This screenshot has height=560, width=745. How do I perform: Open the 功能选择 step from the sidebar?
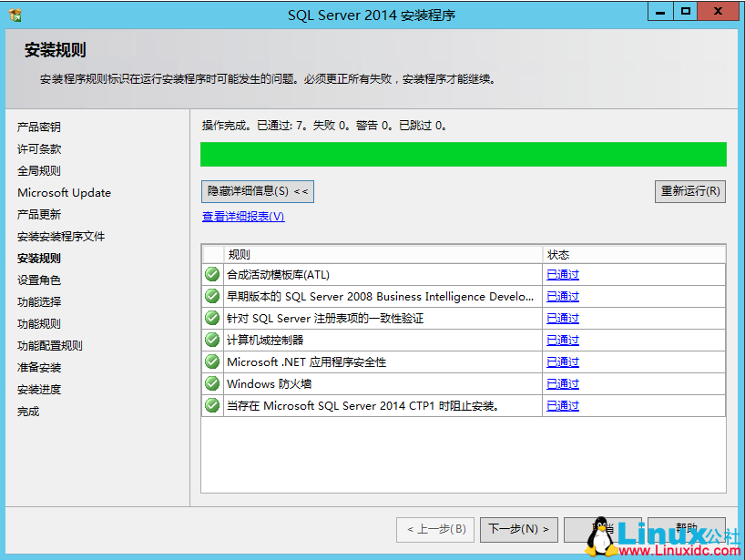[37, 301]
